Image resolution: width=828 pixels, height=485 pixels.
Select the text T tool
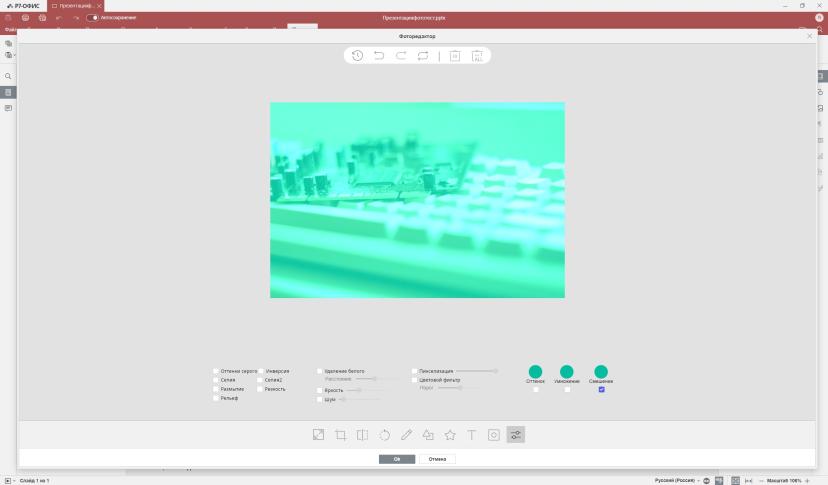[472, 435]
